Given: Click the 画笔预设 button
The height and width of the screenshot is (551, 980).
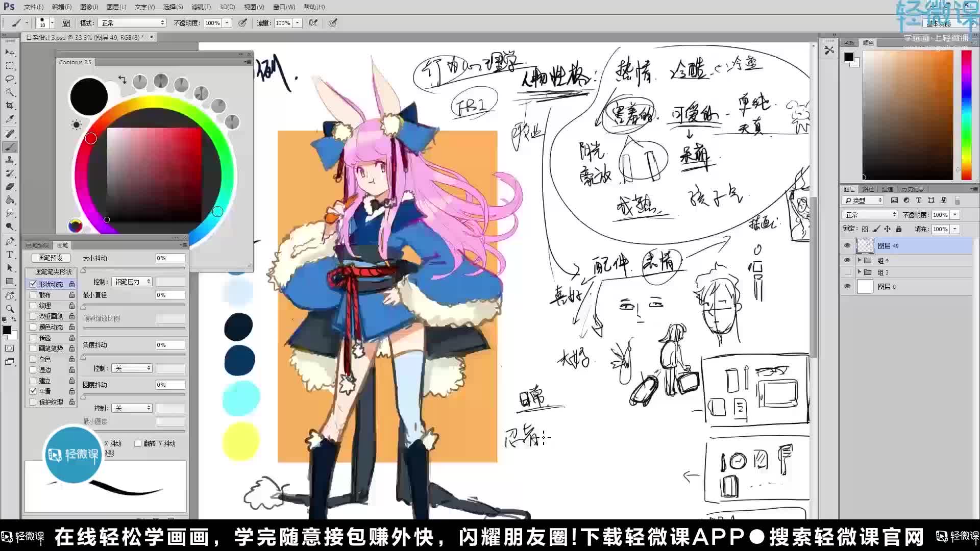Looking at the screenshot, I should coord(50,258).
